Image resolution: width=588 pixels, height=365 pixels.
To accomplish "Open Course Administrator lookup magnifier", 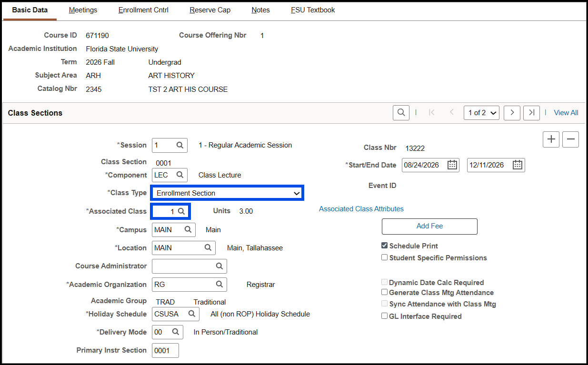I will point(219,266).
